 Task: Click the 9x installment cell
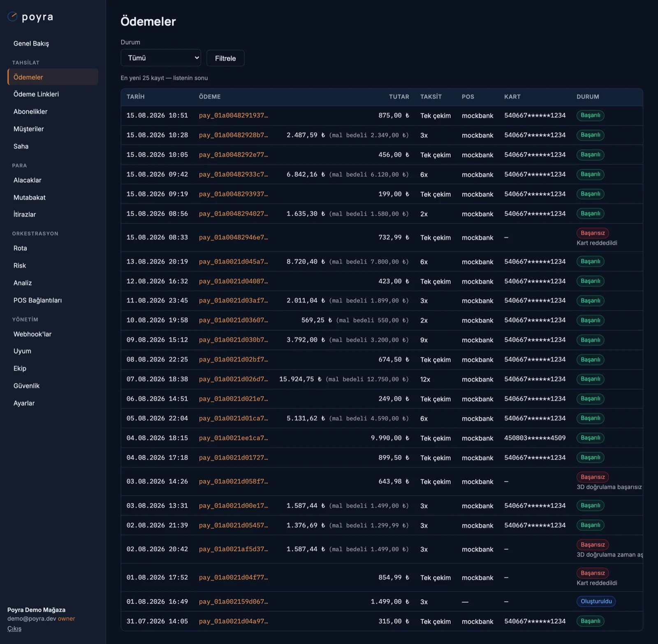pos(424,340)
